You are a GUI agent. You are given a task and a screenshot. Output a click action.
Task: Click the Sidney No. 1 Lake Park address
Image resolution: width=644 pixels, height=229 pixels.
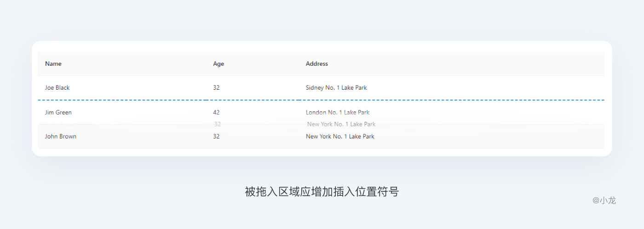(x=336, y=88)
